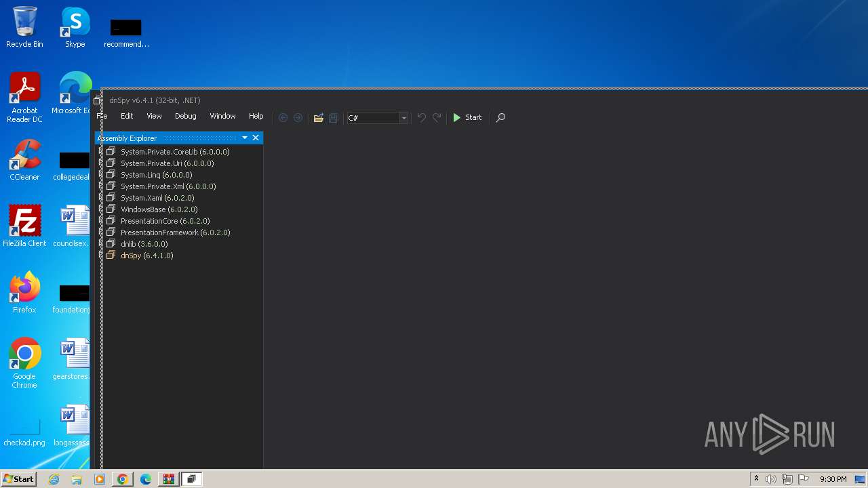Select PresentationCore (6.0.2.0) assembly
Image resolution: width=868 pixels, height=488 pixels.
165,221
